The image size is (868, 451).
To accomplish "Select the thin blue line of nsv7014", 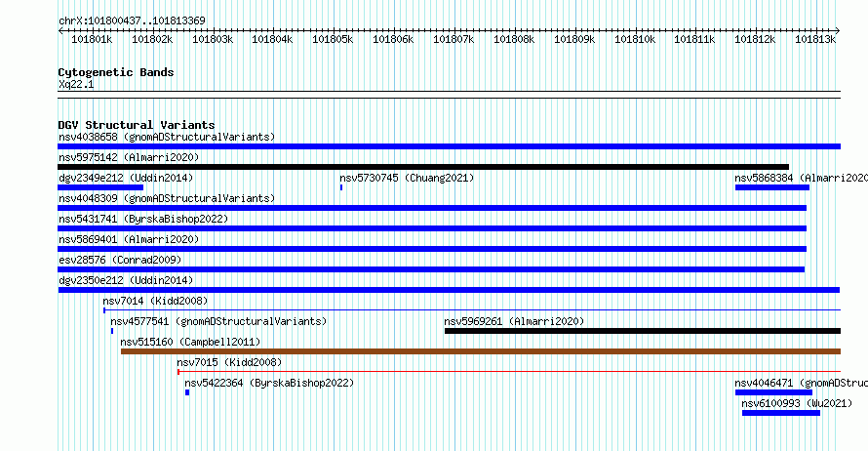I will [472, 310].
